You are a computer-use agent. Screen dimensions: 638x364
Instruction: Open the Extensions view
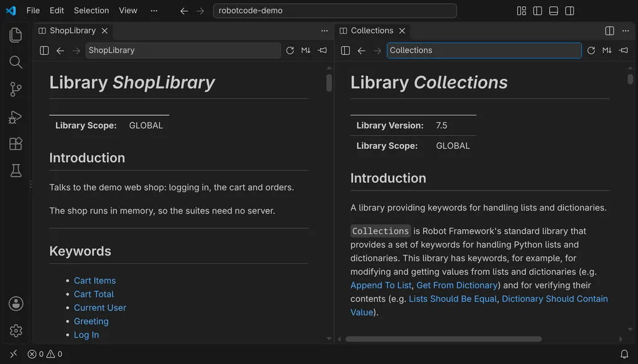15,144
